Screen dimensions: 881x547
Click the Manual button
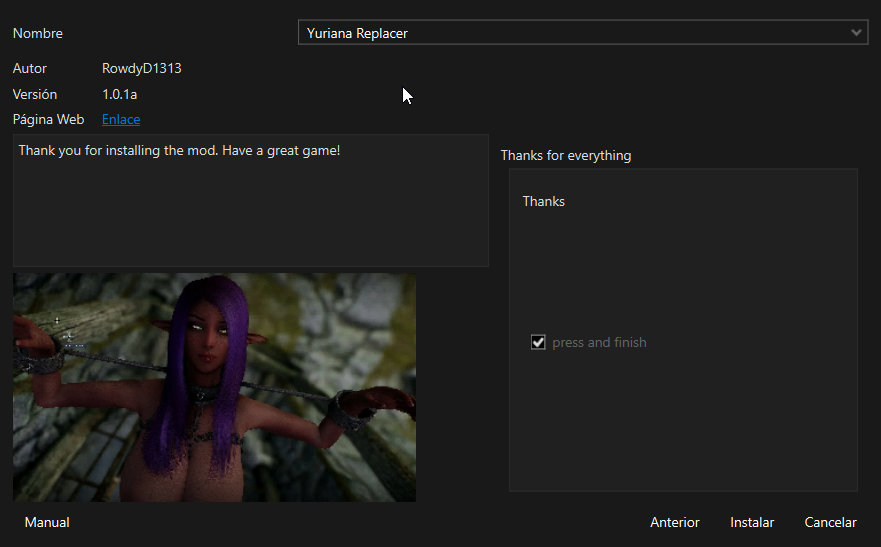tap(47, 522)
